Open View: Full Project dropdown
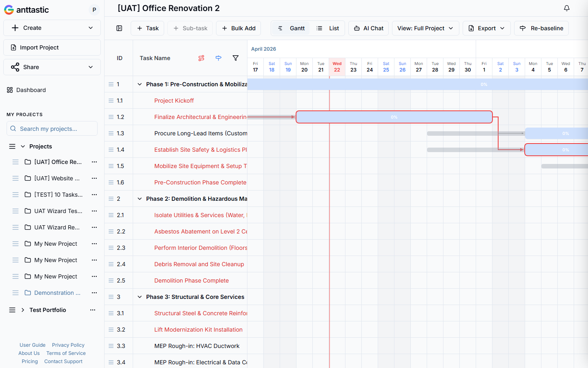 tap(425, 28)
